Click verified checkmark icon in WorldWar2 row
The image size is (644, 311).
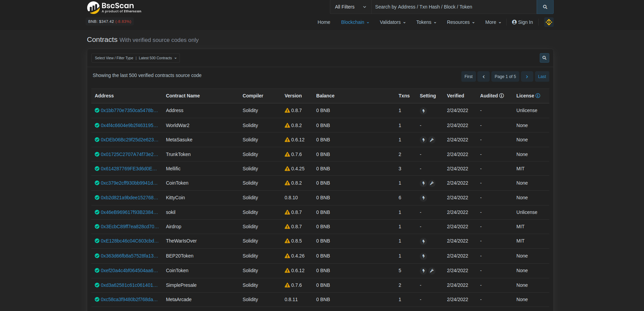tap(97, 125)
